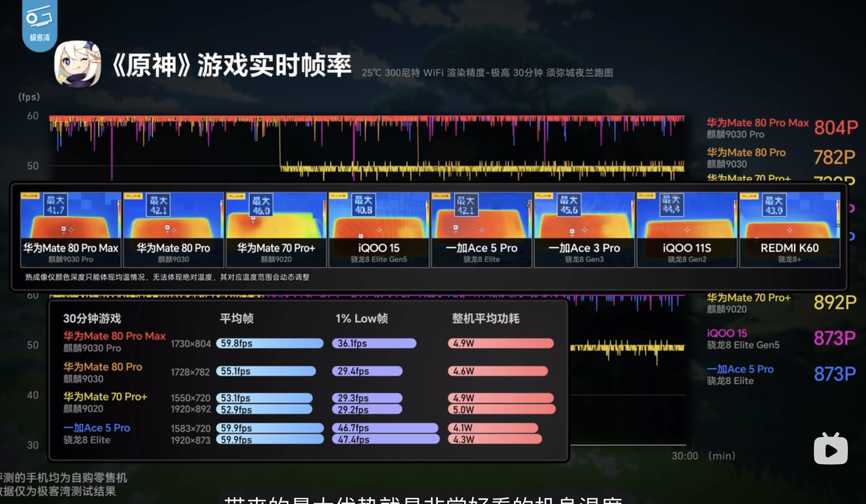Image resolution: width=866 pixels, height=504 pixels.
Task: Click the 892P value in the chart legend
Action: [x=835, y=303]
